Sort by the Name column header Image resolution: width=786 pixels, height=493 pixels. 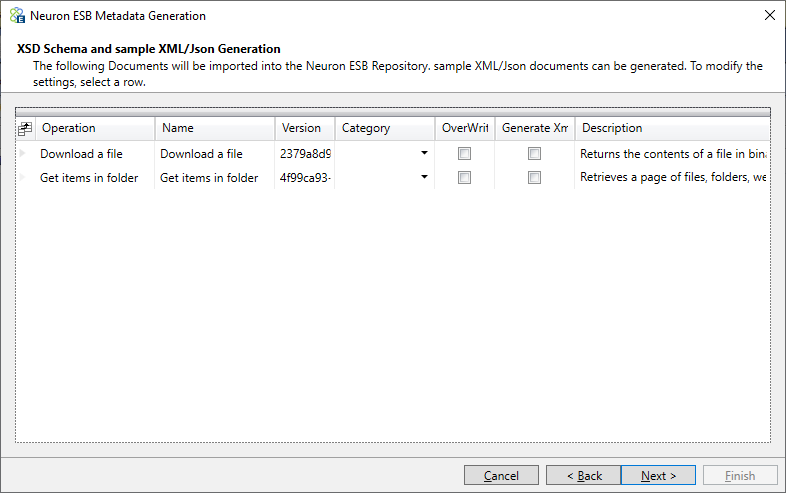[x=215, y=128]
